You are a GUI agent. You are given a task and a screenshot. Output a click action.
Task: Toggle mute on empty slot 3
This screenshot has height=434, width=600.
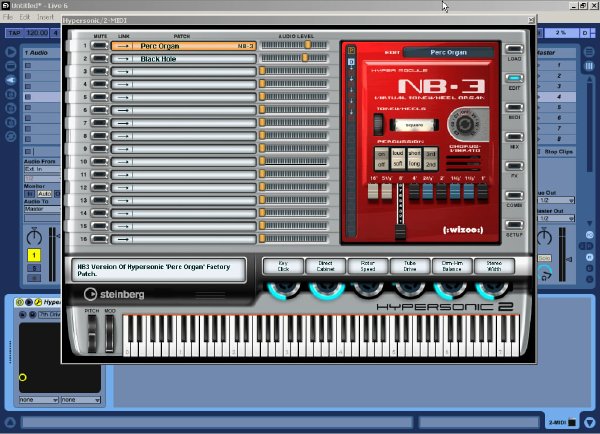coord(99,71)
